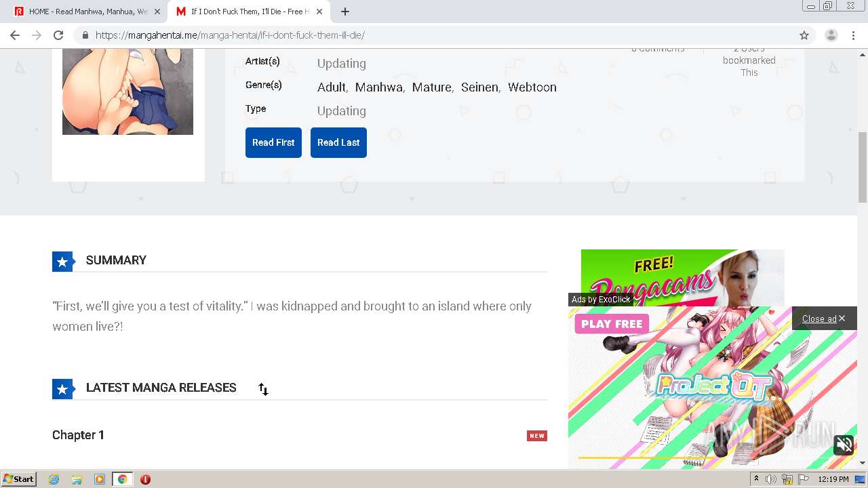Viewport: 868px width, 488px height.
Task: Open the Mature genre link
Action: (431, 87)
